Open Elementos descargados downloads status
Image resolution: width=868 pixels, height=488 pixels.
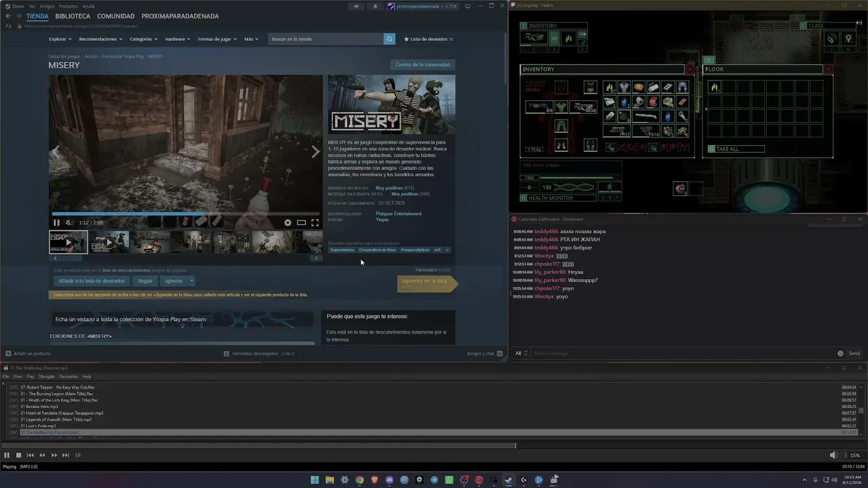(258, 353)
